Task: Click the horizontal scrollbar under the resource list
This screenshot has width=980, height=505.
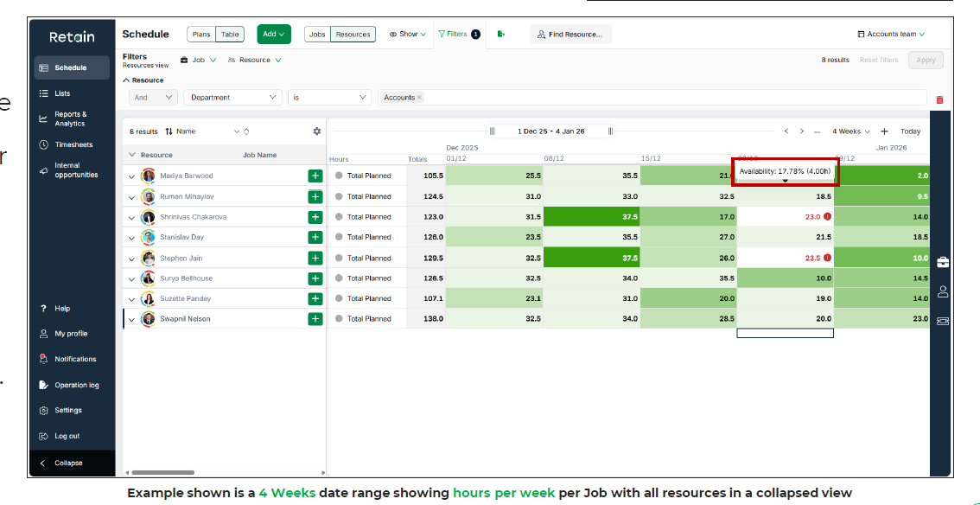Action: pos(164,473)
